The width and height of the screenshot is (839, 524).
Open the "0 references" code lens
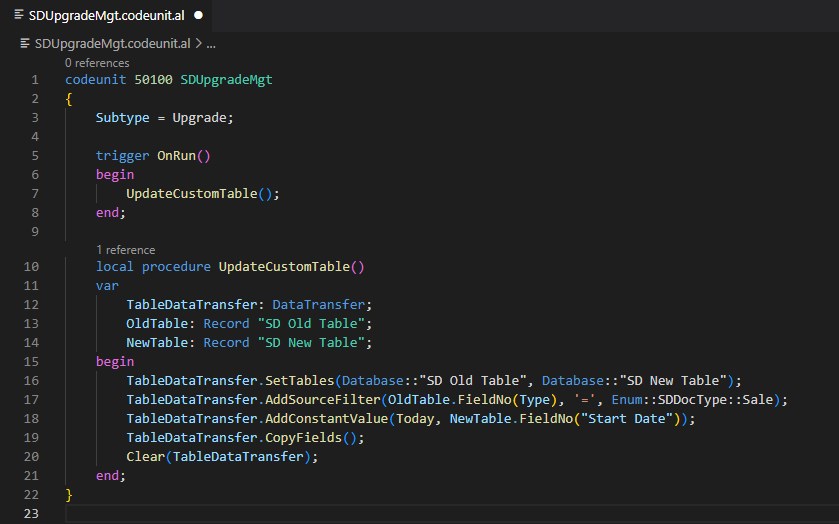(x=97, y=63)
